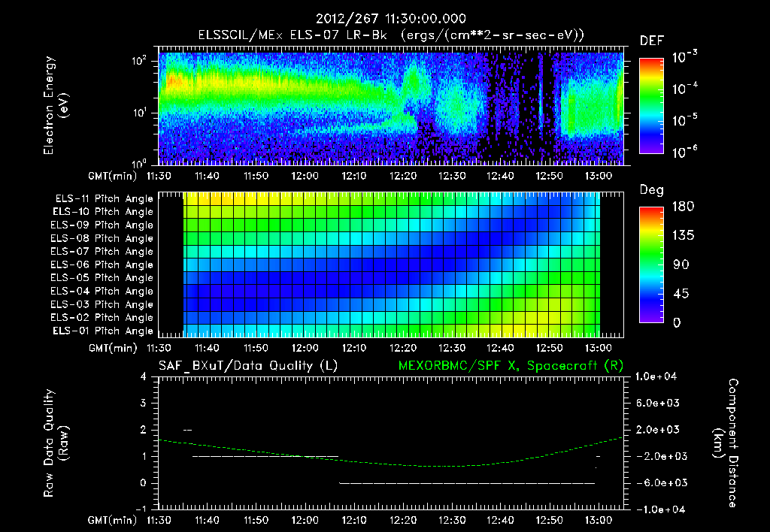Select the ELS-09 Pitch Angle row label
Viewport: 770px width, 532px height.
[x=102, y=225]
